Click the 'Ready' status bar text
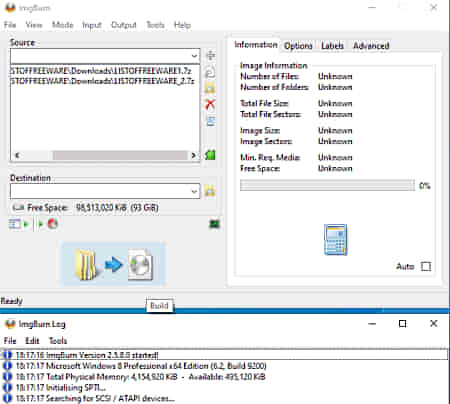The image size is (450, 404). click(x=12, y=301)
